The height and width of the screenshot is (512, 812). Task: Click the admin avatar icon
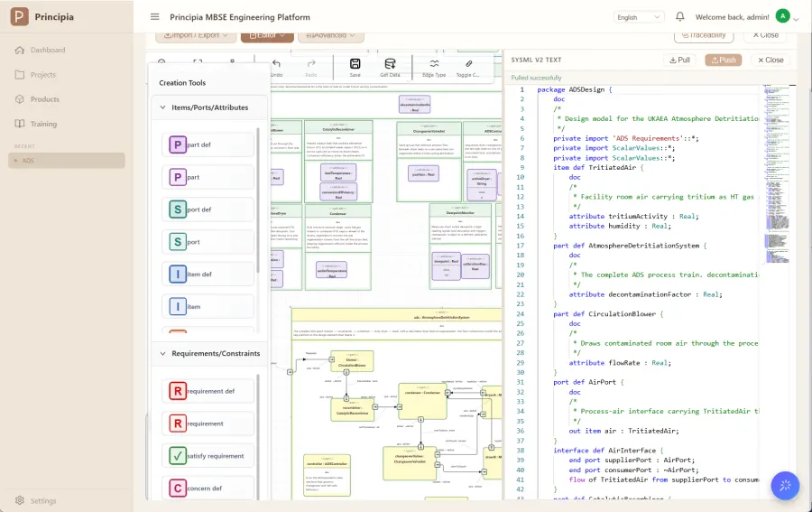(x=782, y=16)
